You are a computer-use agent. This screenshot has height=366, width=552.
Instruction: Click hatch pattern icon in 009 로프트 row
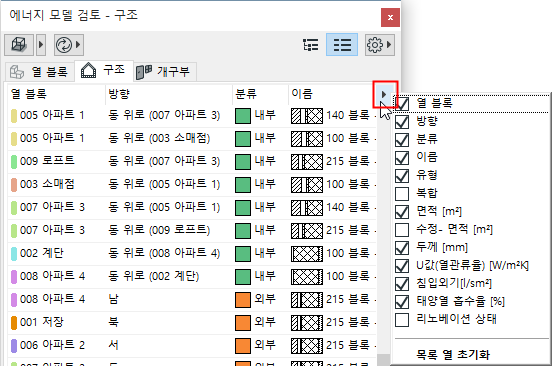pos(307,162)
